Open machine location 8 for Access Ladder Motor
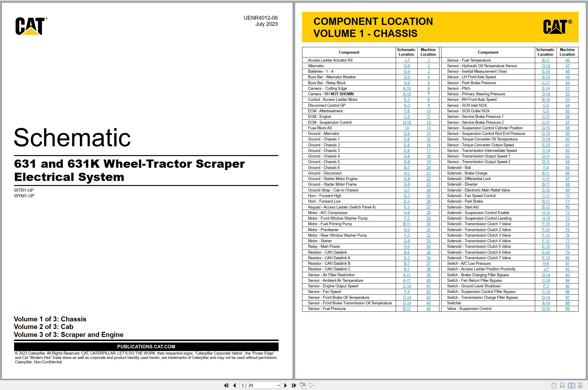This screenshot has height=390, width=588. point(429,99)
